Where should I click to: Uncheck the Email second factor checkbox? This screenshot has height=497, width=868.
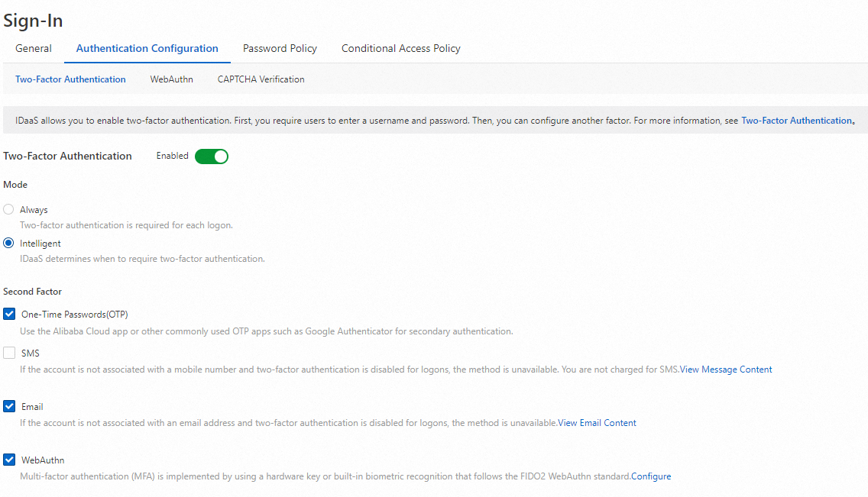pos(9,407)
